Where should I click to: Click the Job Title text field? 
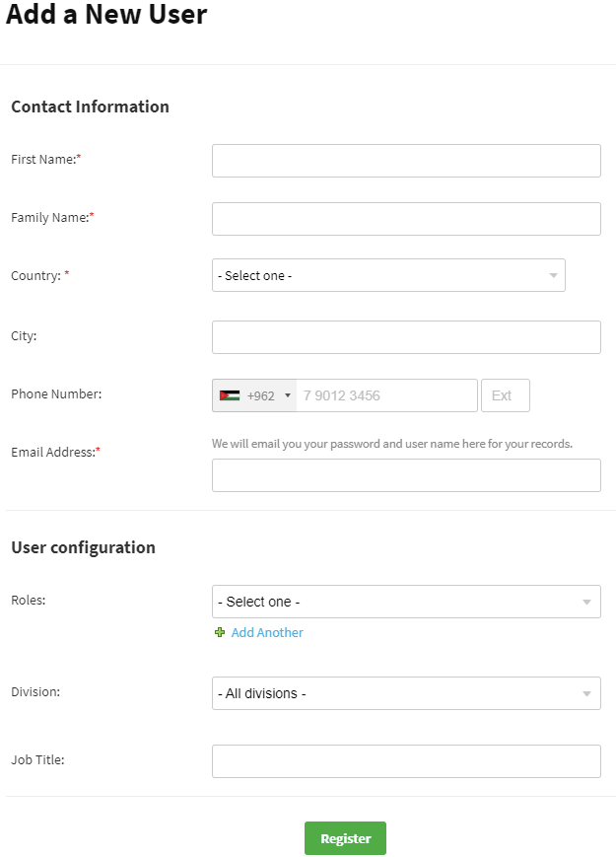point(406,761)
